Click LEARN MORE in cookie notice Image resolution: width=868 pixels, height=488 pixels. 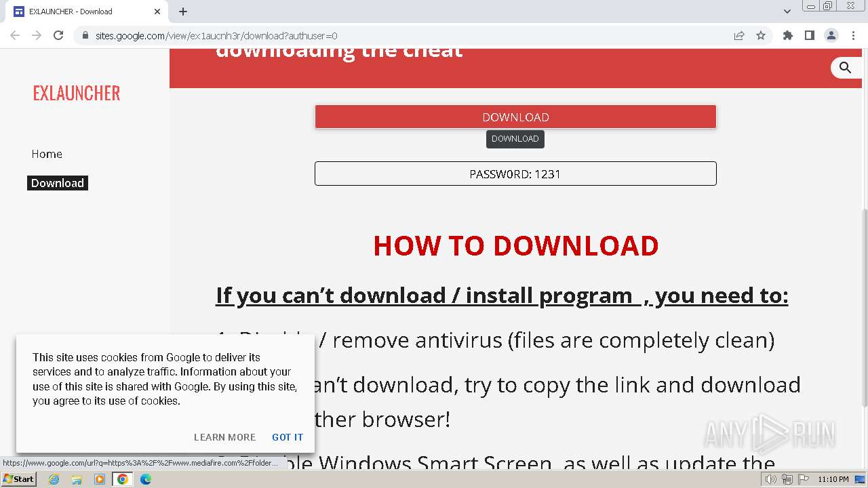point(224,437)
